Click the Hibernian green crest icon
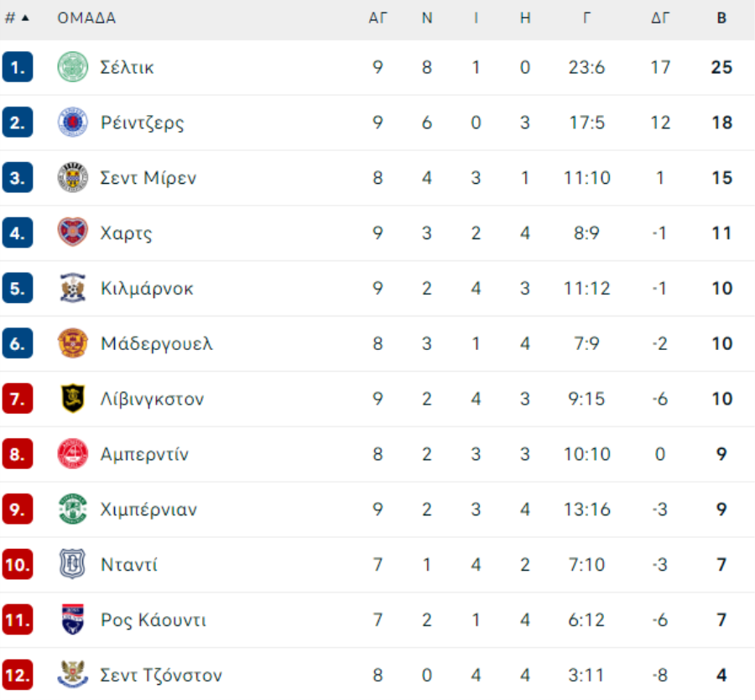 (73, 509)
